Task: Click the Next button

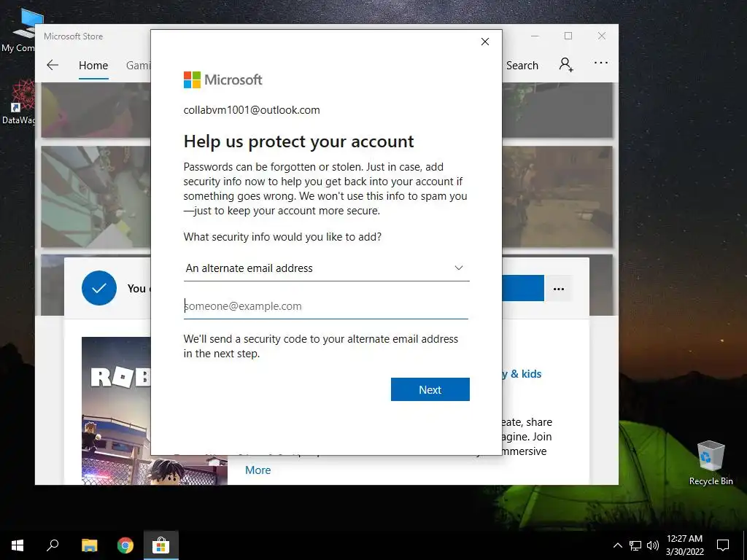Action: click(x=430, y=389)
